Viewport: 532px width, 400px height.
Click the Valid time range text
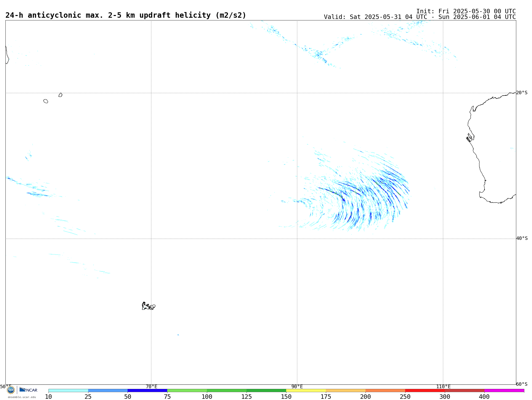tap(420, 17)
